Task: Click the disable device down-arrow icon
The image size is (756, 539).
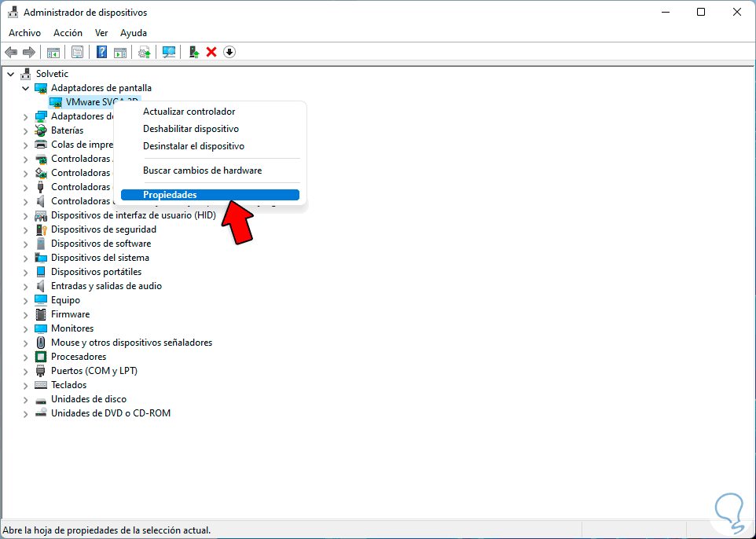Action: [x=229, y=52]
